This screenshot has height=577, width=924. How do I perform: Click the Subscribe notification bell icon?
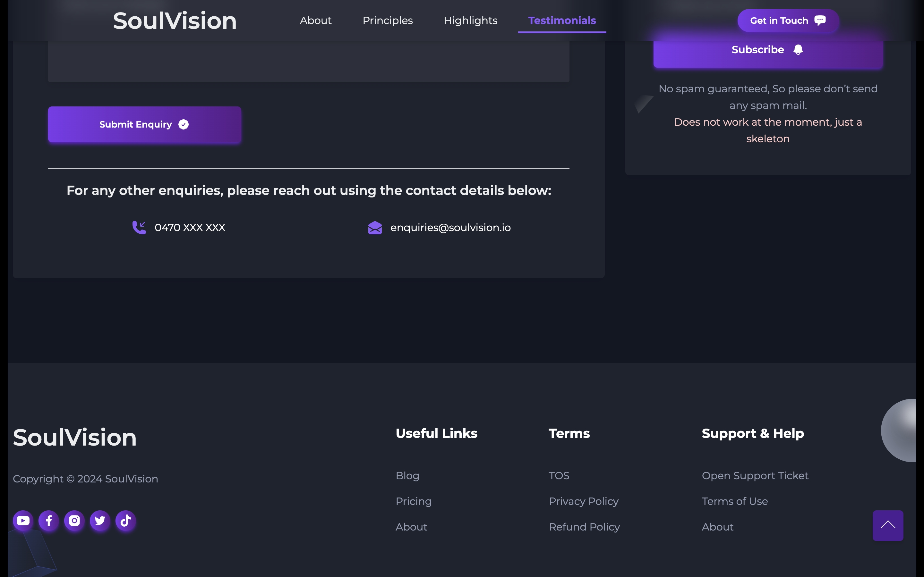799,49
